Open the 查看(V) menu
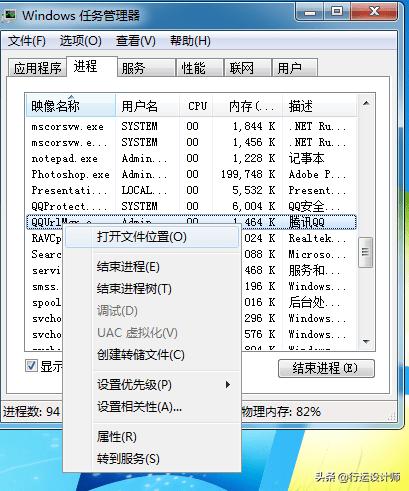The width and height of the screenshot is (409, 491). tap(136, 41)
